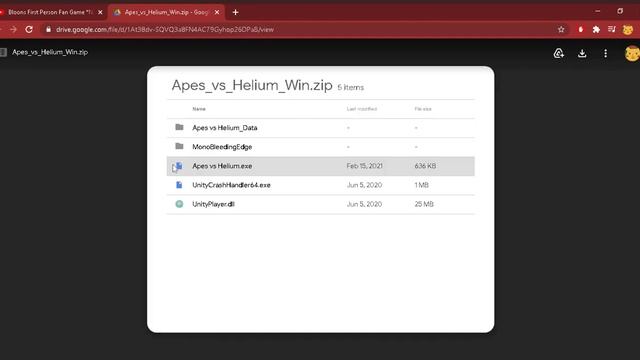
Task: Close the Apes_vs_Helium_Win.zip tab
Action: pos(217,12)
